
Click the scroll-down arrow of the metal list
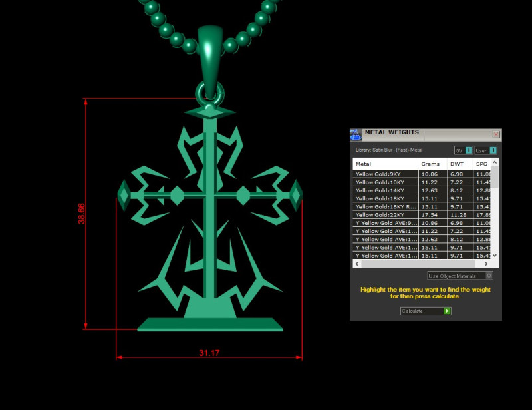[x=493, y=255]
